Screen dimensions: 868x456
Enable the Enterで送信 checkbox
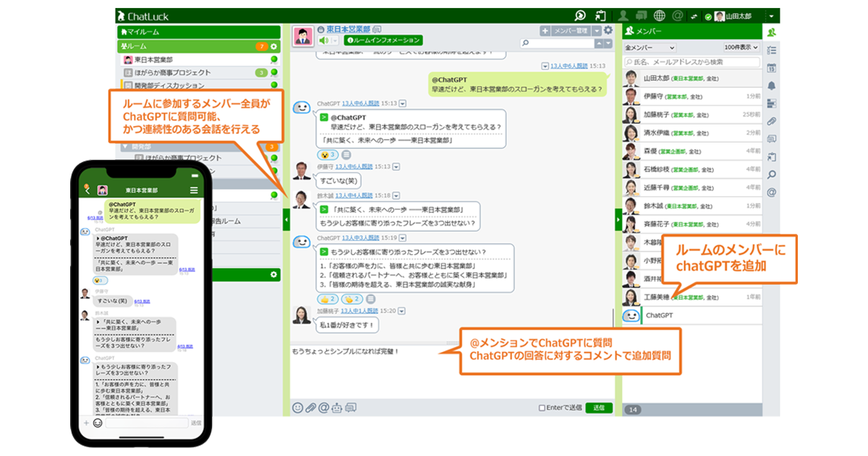(x=542, y=408)
